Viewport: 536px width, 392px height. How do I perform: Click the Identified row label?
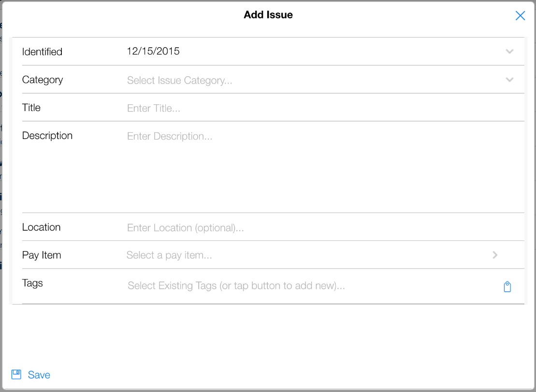[x=42, y=52]
